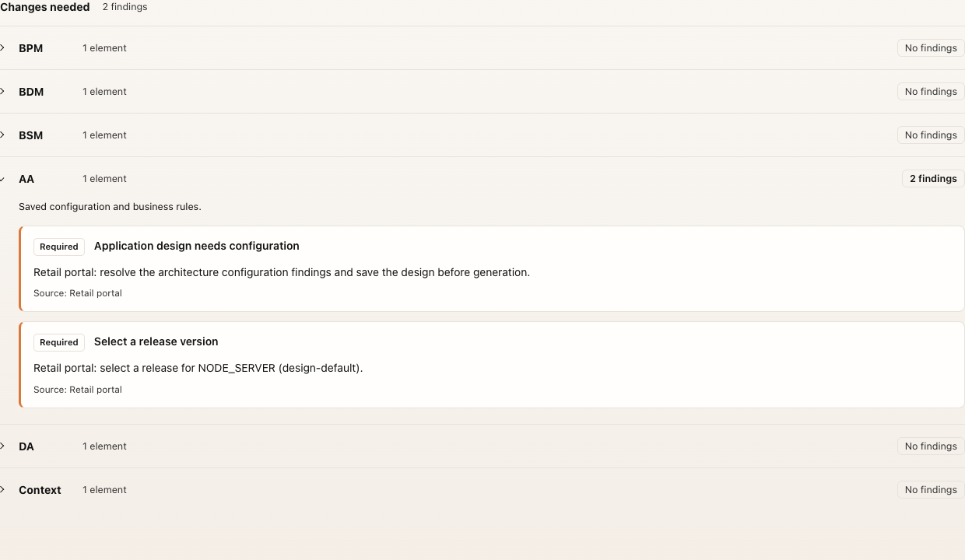Click the BPM row title
Viewport: 965px width, 560px height.
tap(31, 48)
